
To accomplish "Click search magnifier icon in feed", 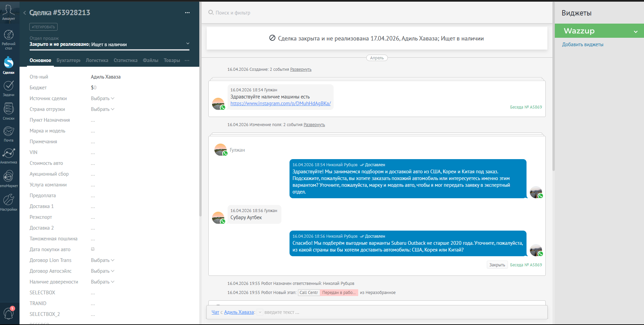I will pos(211,12).
